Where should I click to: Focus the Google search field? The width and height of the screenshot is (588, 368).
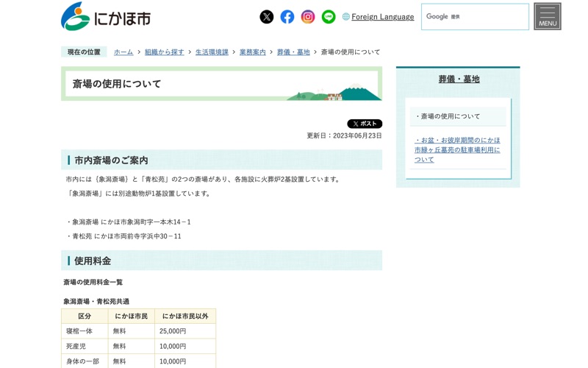coord(475,16)
